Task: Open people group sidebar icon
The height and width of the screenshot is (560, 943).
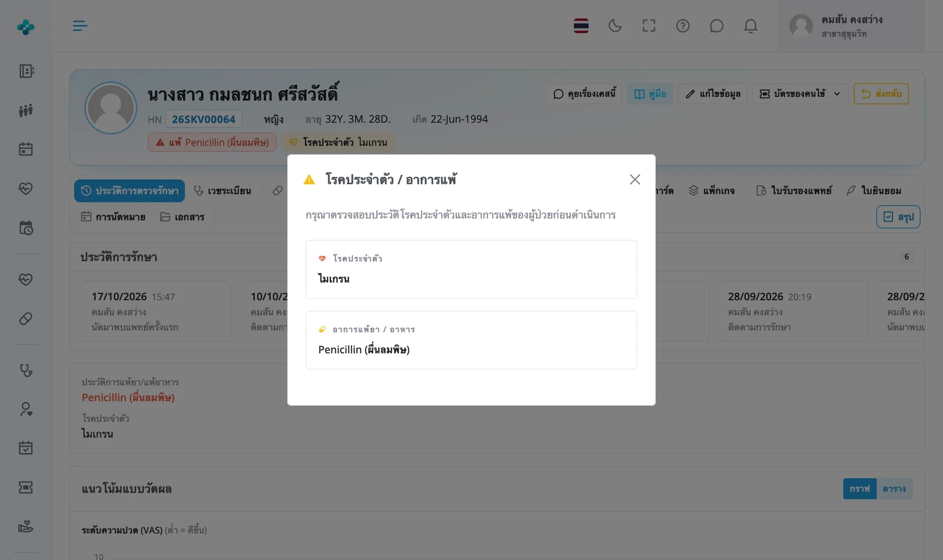Action: (x=26, y=110)
